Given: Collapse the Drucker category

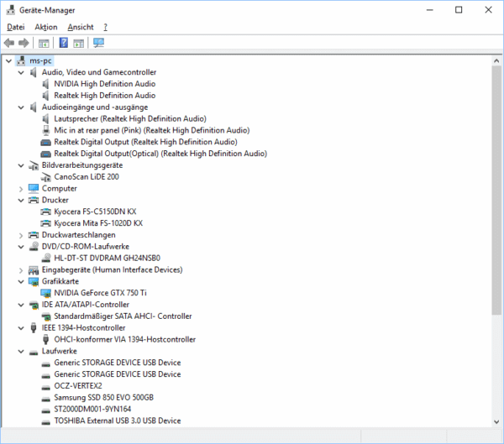Looking at the screenshot, I should pos(21,201).
